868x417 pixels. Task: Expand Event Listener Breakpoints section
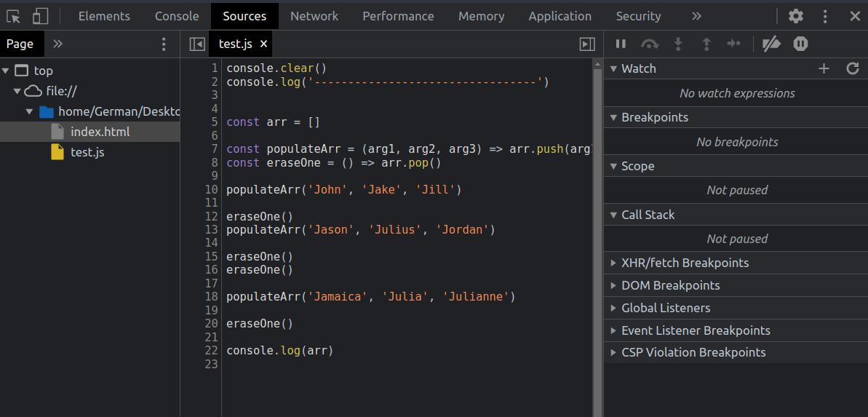695,330
